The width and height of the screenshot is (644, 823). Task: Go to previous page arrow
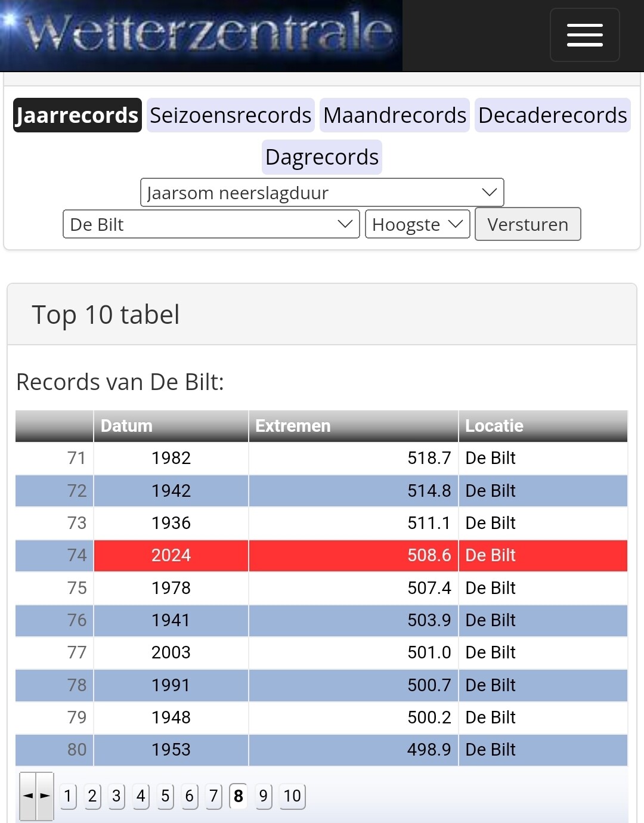[28, 796]
